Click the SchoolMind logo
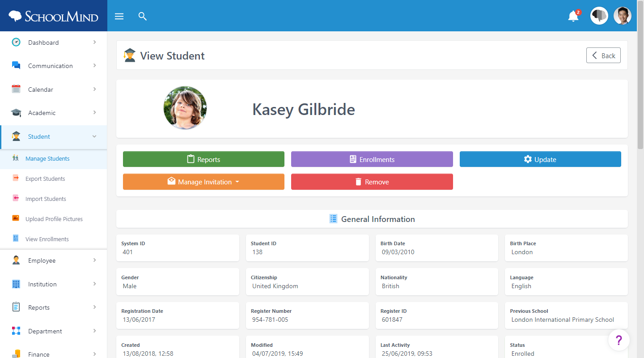Image resolution: width=644 pixels, height=358 pixels. pos(54,16)
